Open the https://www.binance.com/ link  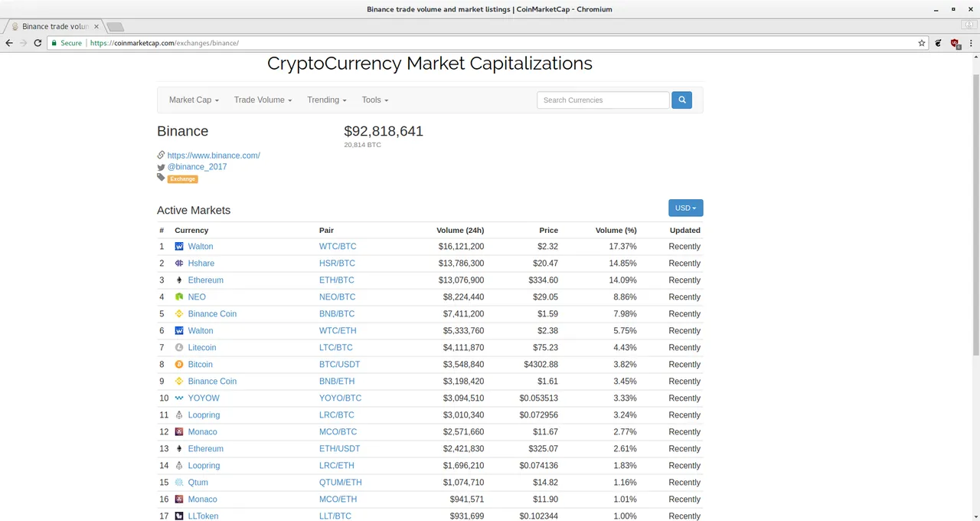pyautogui.click(x=214, y=156)
